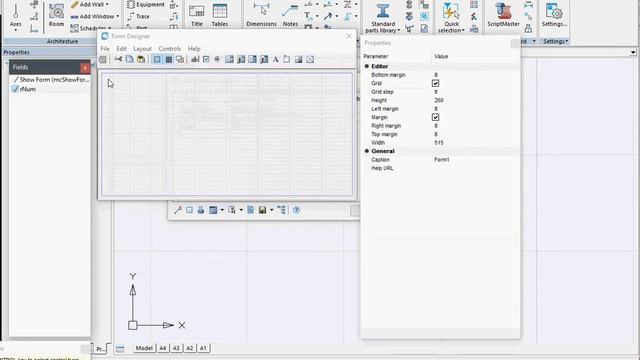Switch to the A4 layout tab
Image resolution: width=640 pixels, height=360 pixels.
[x=162, y=348]
